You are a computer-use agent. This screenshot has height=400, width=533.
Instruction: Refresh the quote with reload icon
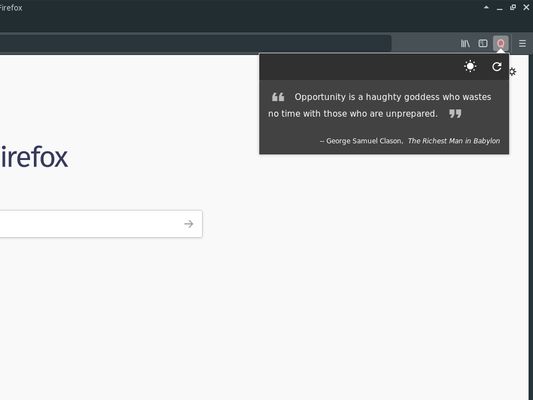[x=497, y=67]
